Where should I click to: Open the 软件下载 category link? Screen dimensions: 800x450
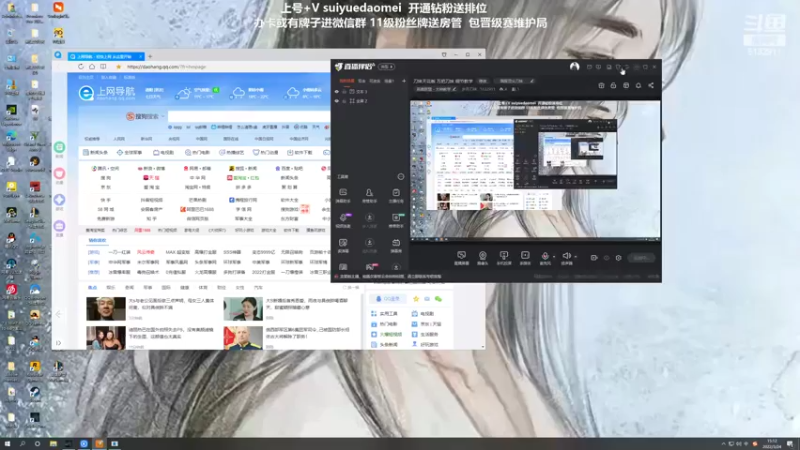[301, 153]
